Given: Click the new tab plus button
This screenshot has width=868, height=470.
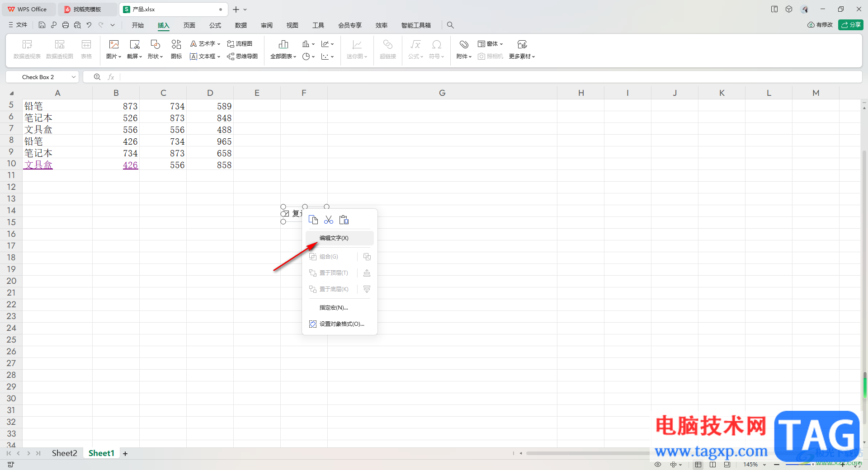Looking at the screenshot, I should click(236, 9).
